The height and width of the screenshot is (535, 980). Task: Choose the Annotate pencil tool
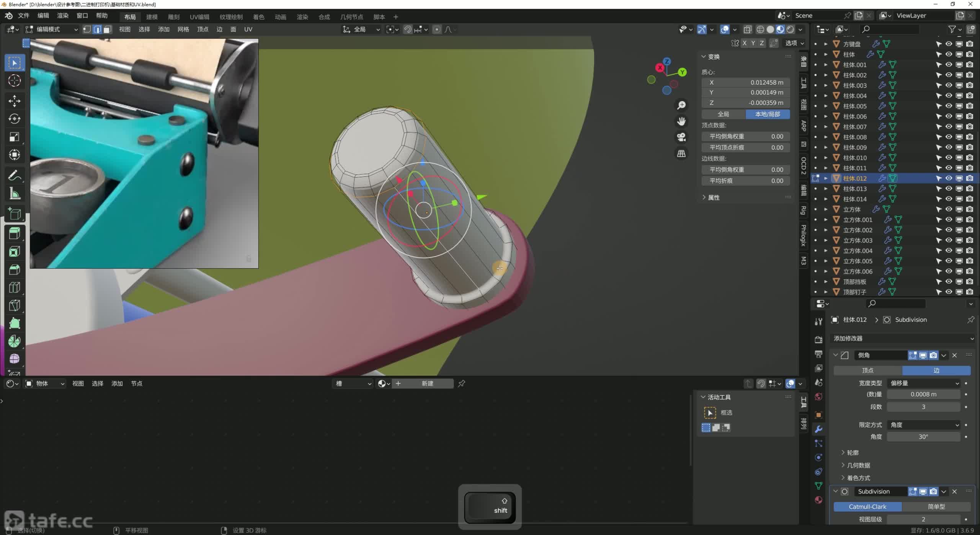tap(15, 176)
